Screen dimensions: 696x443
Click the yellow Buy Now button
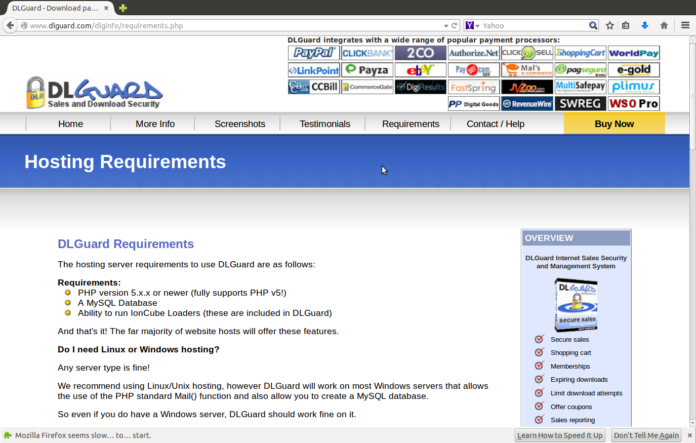click(614, 123)
